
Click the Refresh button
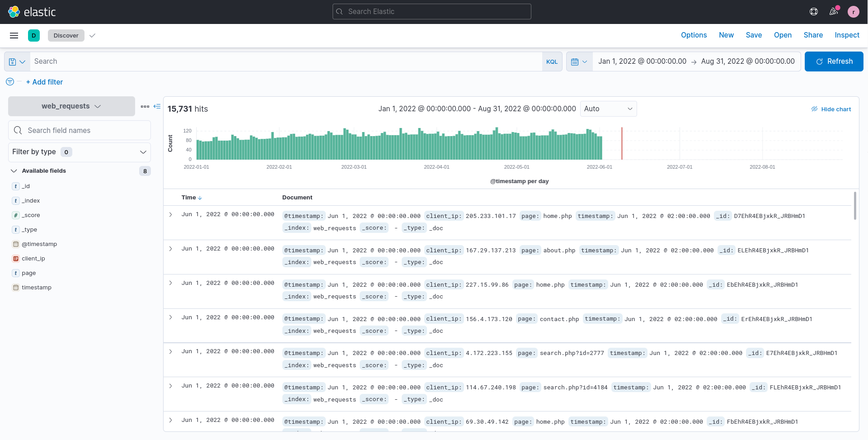click(x=834, y=61)
